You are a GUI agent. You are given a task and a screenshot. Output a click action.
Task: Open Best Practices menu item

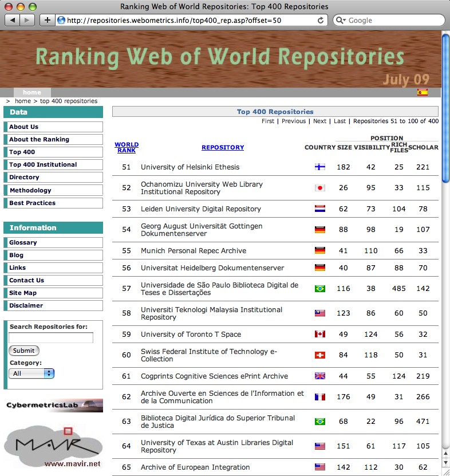[53, 203]
